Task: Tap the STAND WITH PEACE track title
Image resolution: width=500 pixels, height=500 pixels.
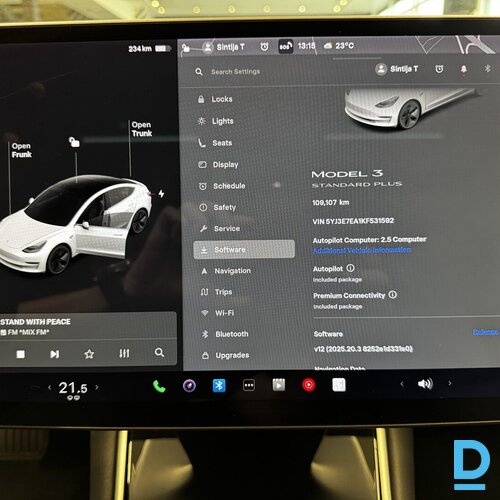Action: (36, 322)
